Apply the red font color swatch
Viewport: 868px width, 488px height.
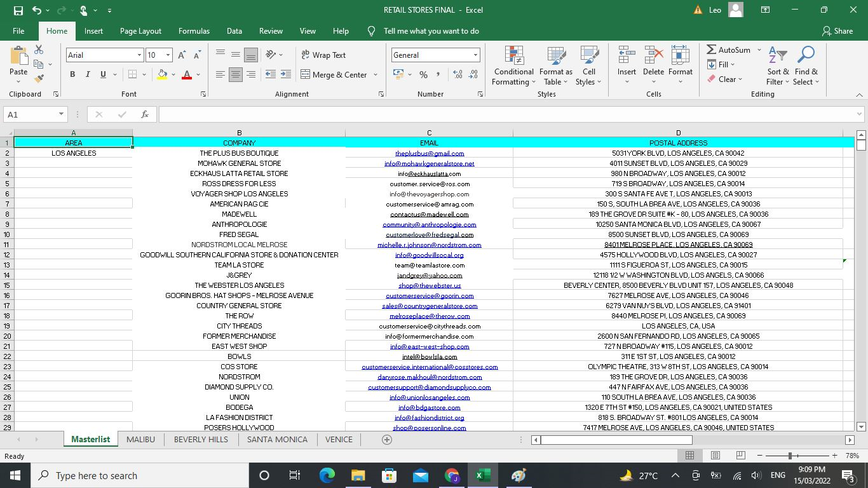coord(187,74)
